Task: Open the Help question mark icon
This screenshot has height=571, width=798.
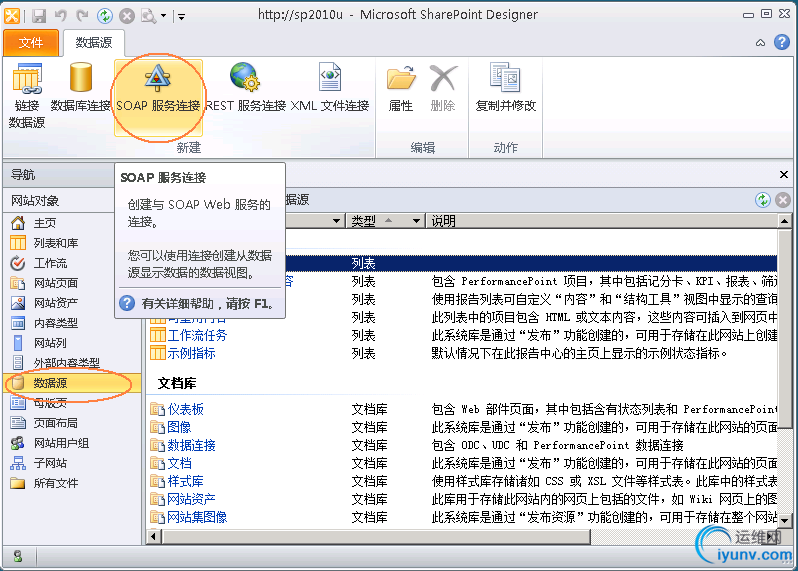Action: [782, 42]
